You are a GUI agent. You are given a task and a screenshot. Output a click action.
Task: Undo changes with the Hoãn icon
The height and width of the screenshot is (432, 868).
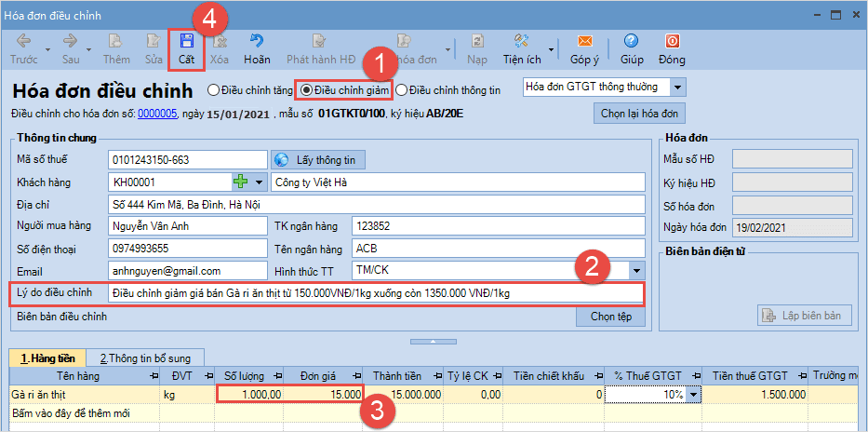[x=257, y=42]
